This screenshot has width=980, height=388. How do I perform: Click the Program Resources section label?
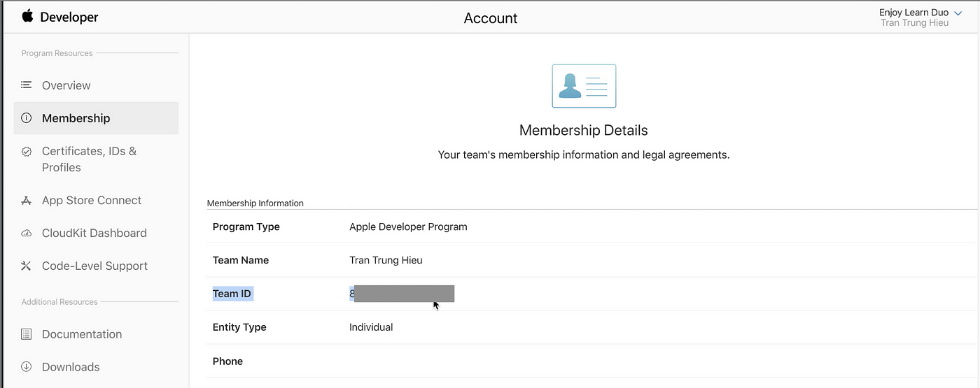click(x=57, y=53)
